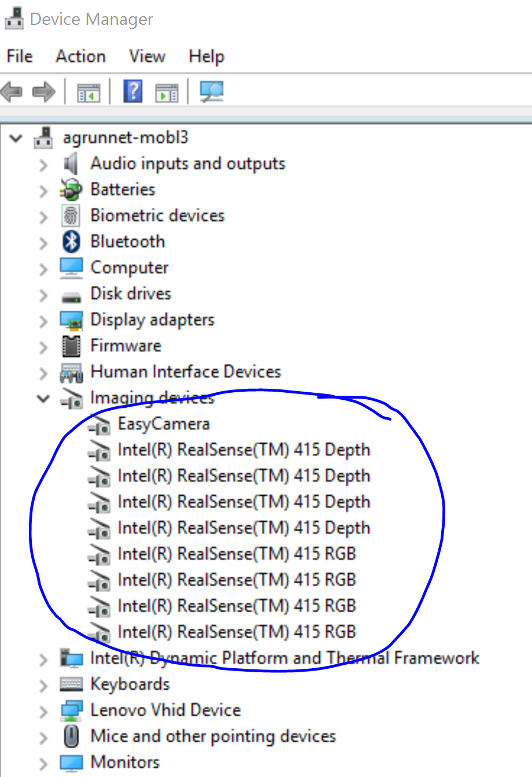The image size is (532, 777).
Task: Select the agrunnet-mobl3 label
Action: coord(125,138)
